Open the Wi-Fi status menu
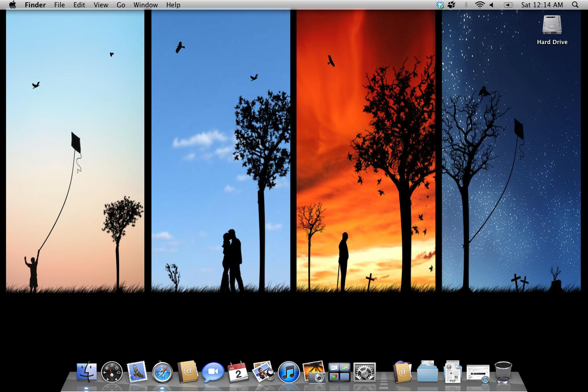Screen dimensions: 588x392 (x=480, y=5)
